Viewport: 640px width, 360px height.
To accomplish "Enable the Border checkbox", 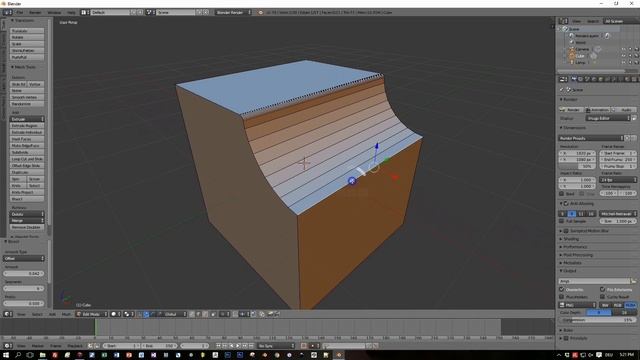I will coord(562,193).
